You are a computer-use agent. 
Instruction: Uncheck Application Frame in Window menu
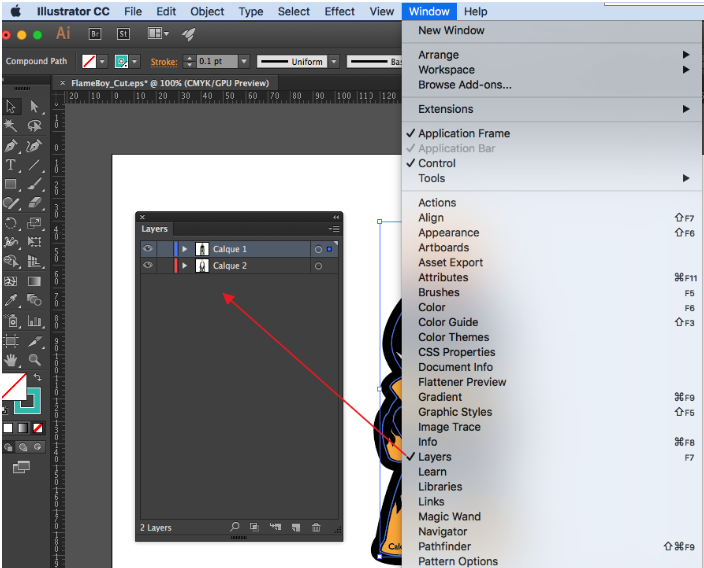(464, 133)
